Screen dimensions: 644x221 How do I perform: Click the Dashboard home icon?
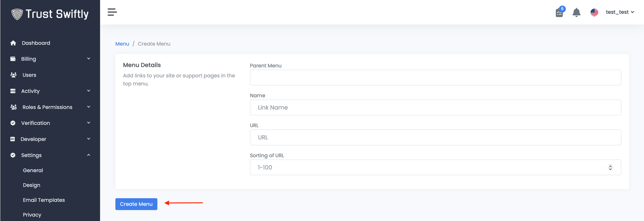click(13, 43)
